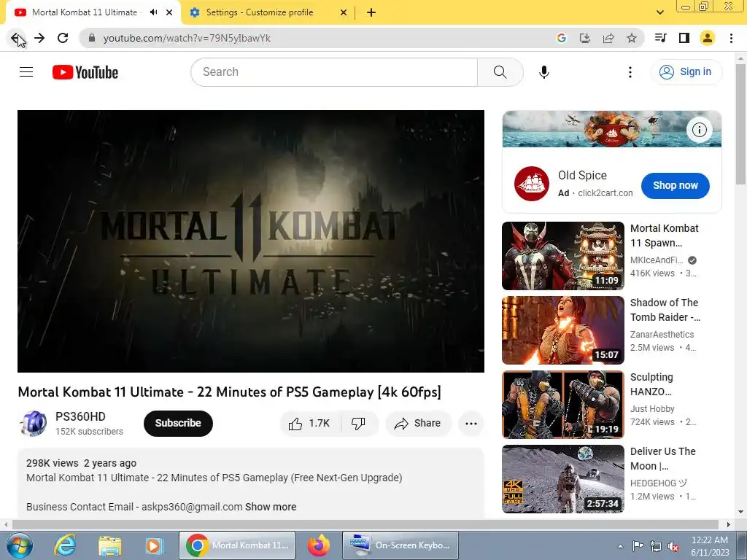Dislike the video with thumbs down

click(x=359, y=424)
